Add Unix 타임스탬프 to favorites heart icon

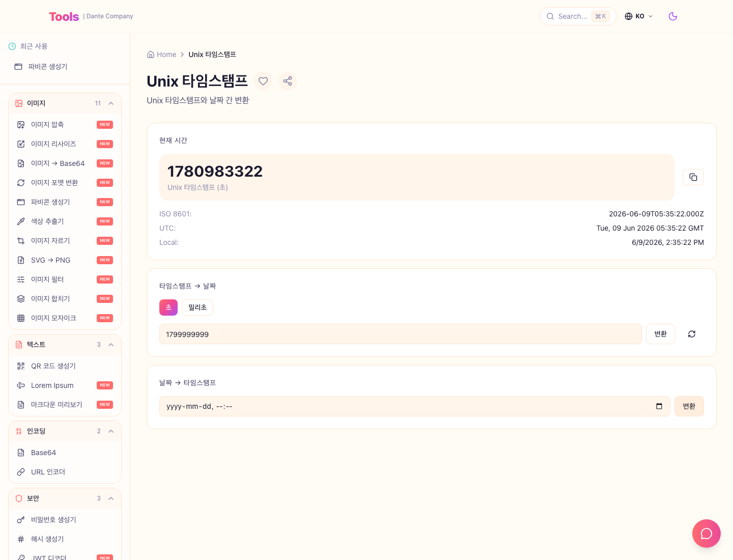(263, 81)
